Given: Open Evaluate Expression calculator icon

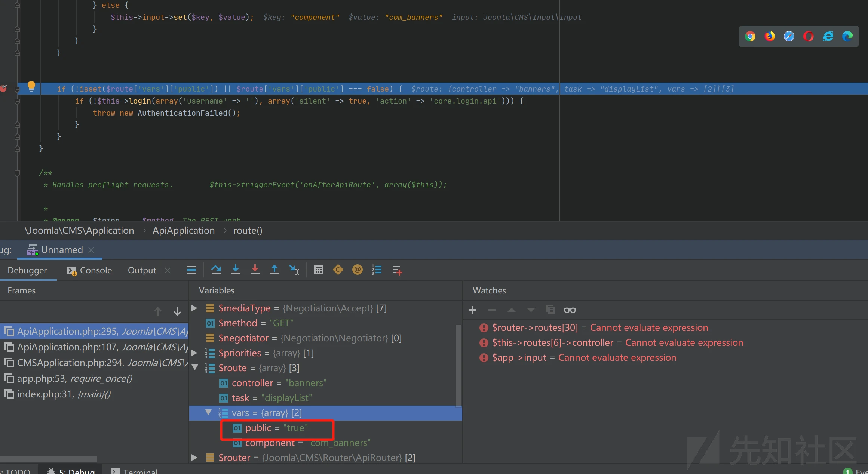Looking at the screenshot, I should coord(319,270).
